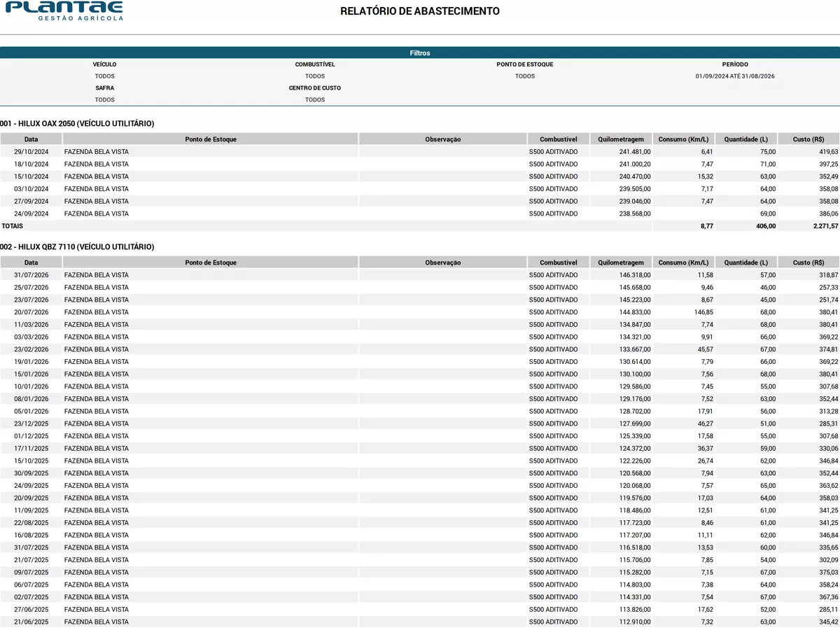840x630 pixels.
Task: Click the consumption value '146,85'
Action: pos(702,312)
